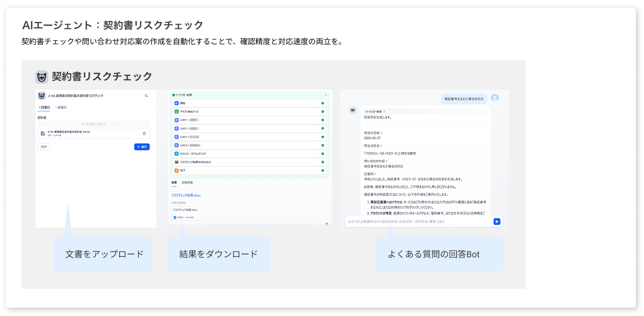Click the クリア button

click(x=43, y=147)
